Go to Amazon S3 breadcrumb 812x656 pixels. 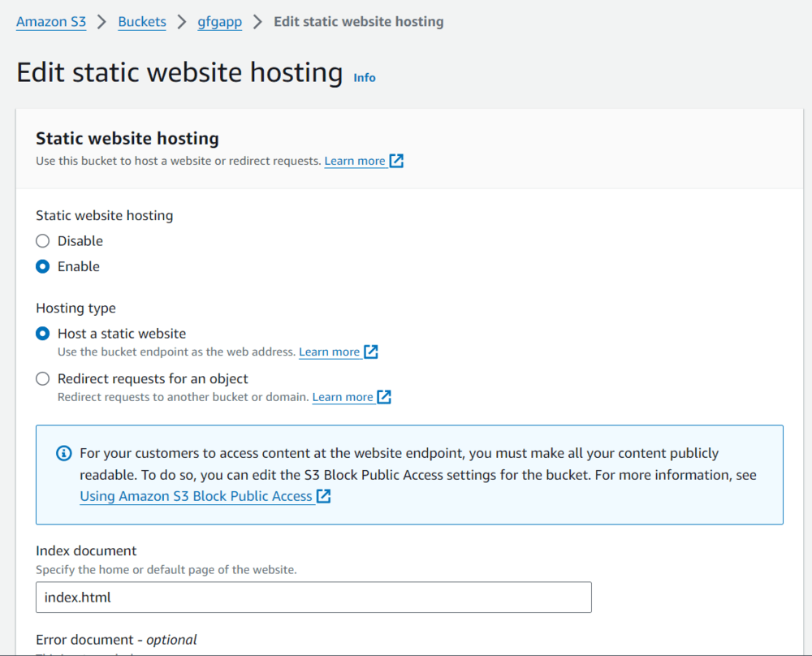click(x=51, y=22)
